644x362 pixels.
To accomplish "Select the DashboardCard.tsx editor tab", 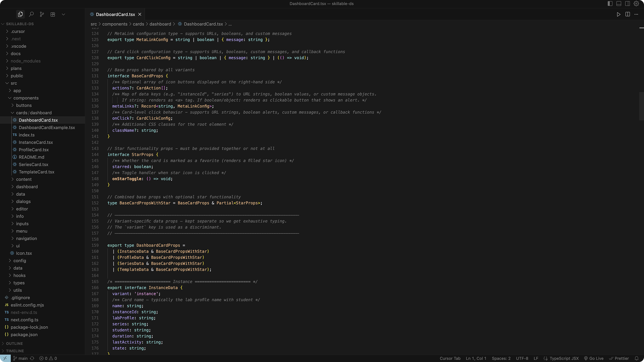I will click(x=116, y=14).
